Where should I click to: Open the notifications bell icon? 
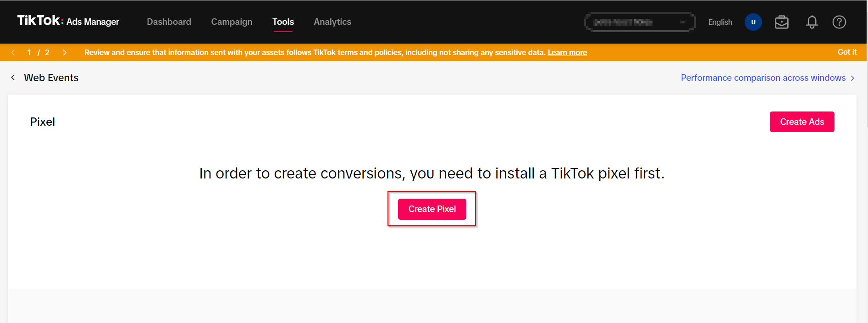tap(812, 22)
